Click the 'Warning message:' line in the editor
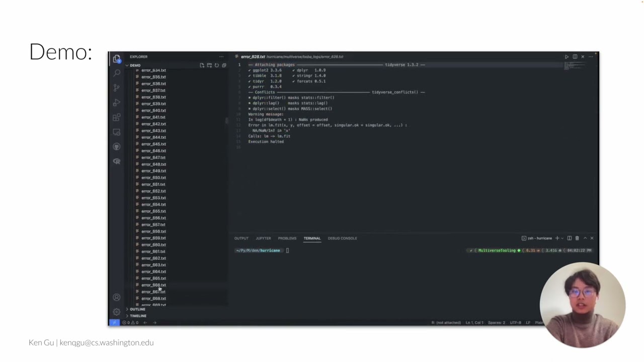 266,114
